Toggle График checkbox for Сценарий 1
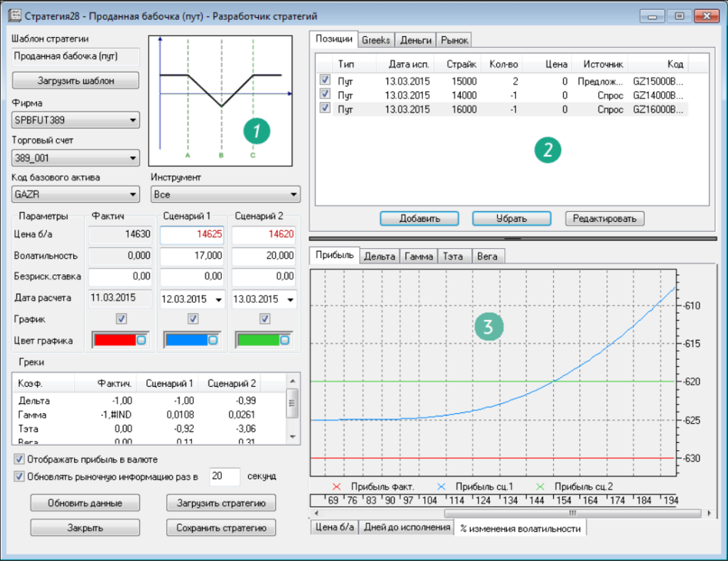The image size is (728, 561). coord(192,319)
